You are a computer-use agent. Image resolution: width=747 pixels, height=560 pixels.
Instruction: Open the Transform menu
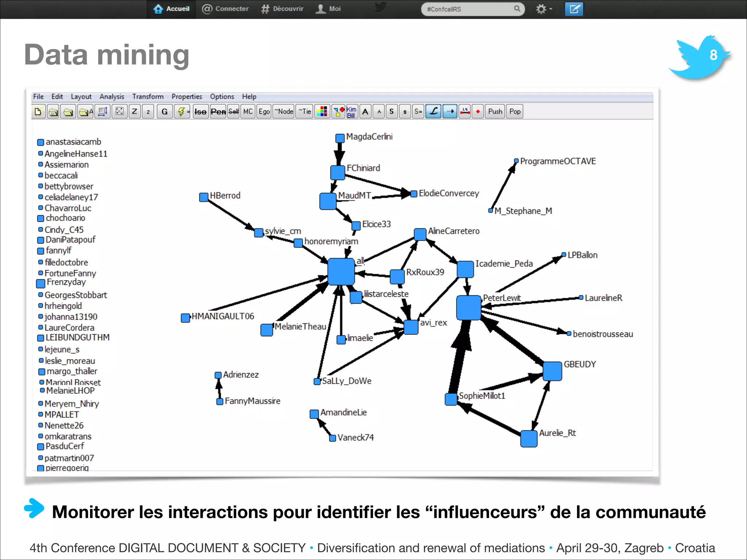point(148,97)
